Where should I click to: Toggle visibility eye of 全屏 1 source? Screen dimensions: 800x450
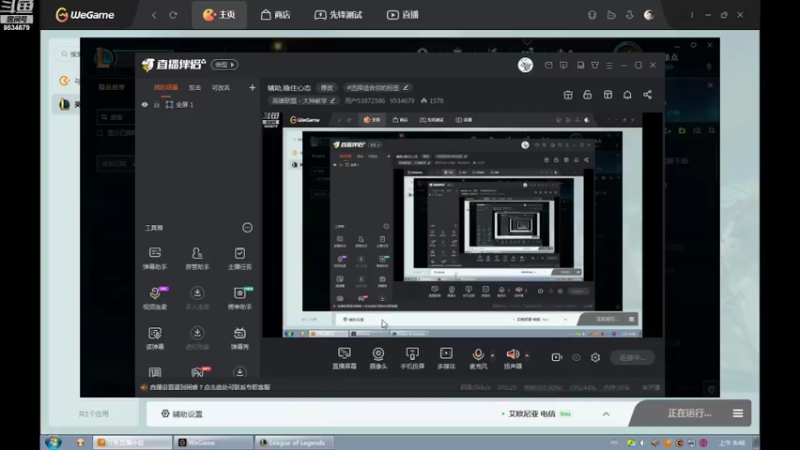(x=144, y=105)
